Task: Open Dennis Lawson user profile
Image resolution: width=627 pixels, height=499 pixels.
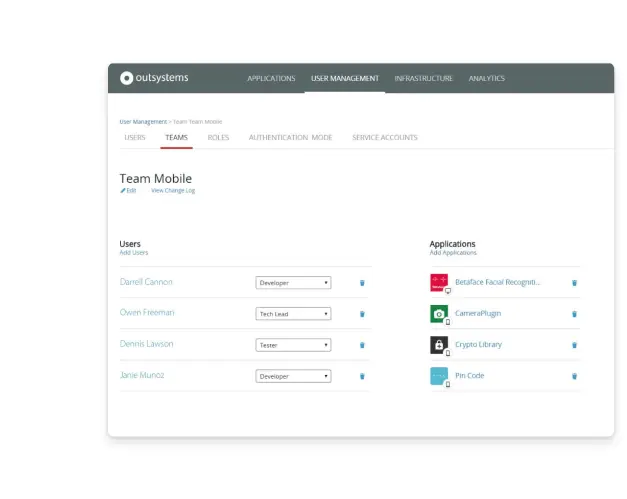Action: click(x=146, y=344)
